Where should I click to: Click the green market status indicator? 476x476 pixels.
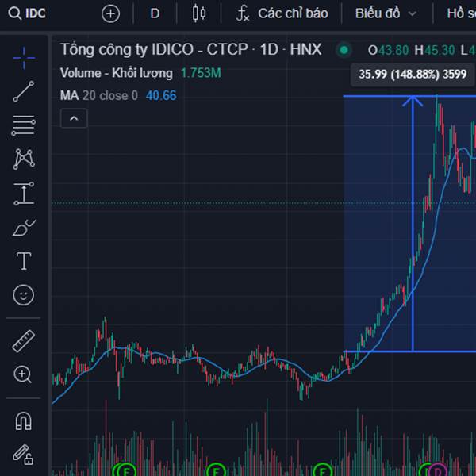pos(344,50)
